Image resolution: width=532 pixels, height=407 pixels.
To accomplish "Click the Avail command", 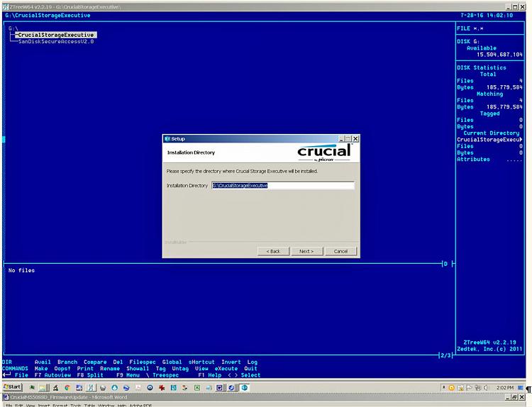I will tap(43, 362).
